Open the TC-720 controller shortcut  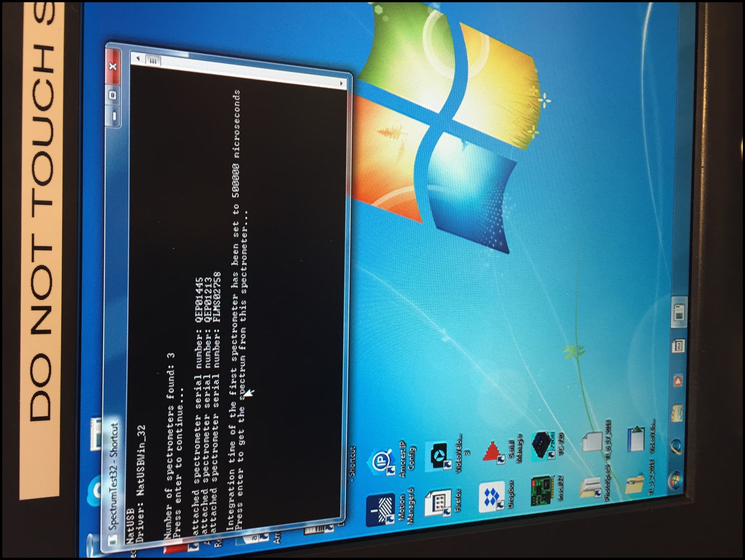[548, 447]
